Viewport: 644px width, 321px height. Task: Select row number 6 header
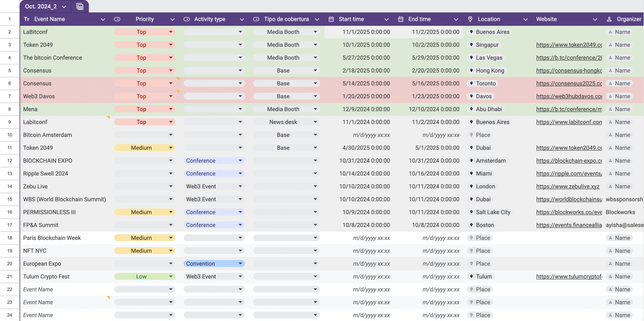coord(10,83)
